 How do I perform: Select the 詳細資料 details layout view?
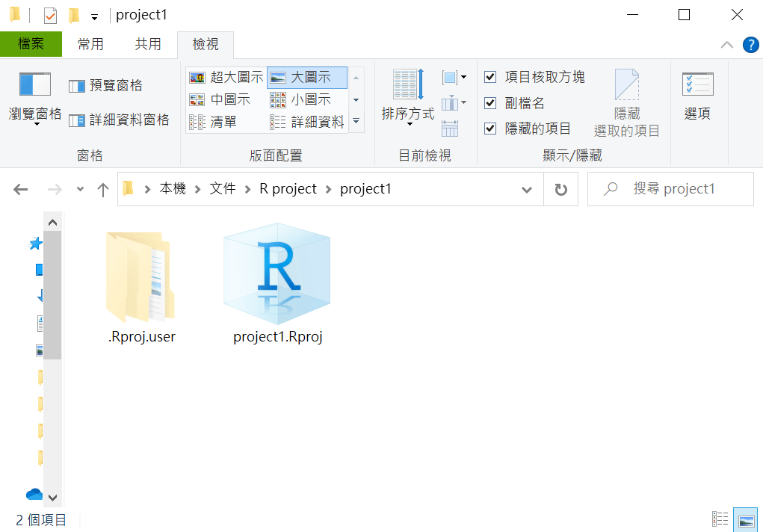308,122
